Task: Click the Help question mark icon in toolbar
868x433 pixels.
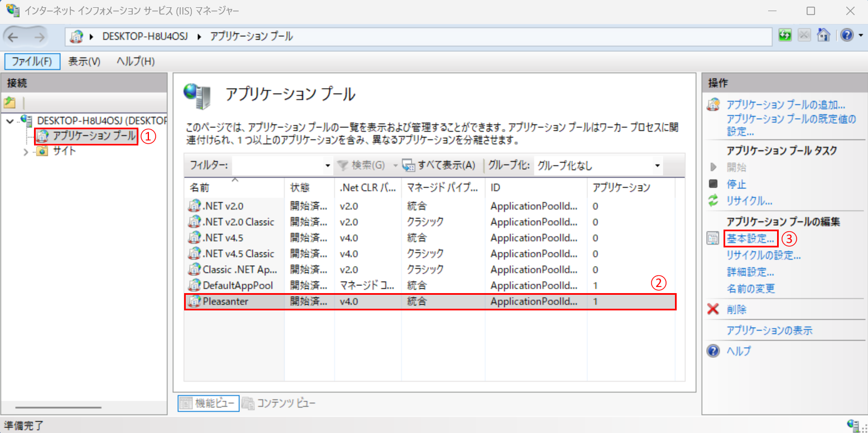Action: coord(847,35)
